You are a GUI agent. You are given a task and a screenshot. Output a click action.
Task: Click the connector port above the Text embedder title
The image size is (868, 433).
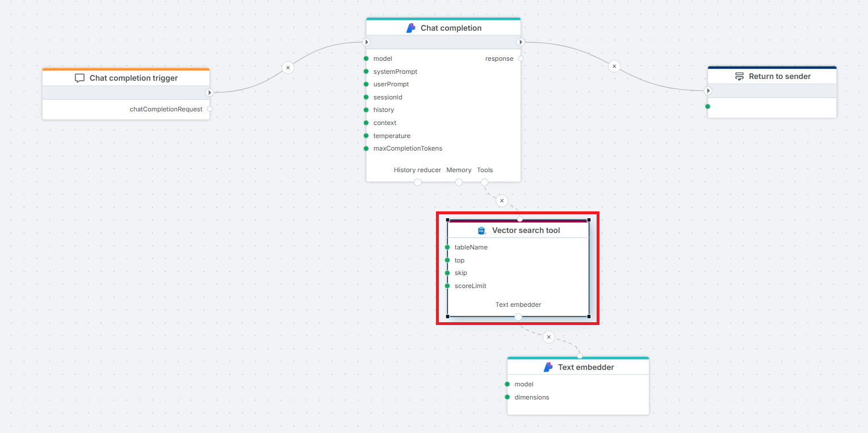(580, 356)
